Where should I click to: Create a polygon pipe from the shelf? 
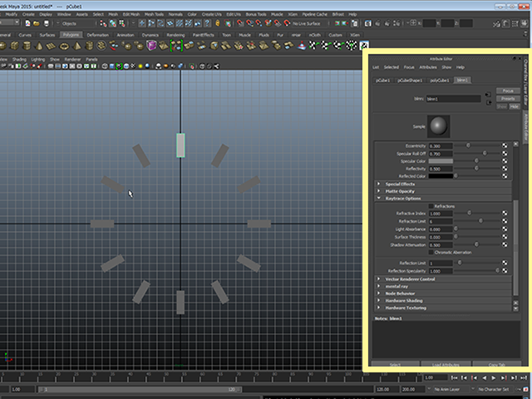[89, 46]
